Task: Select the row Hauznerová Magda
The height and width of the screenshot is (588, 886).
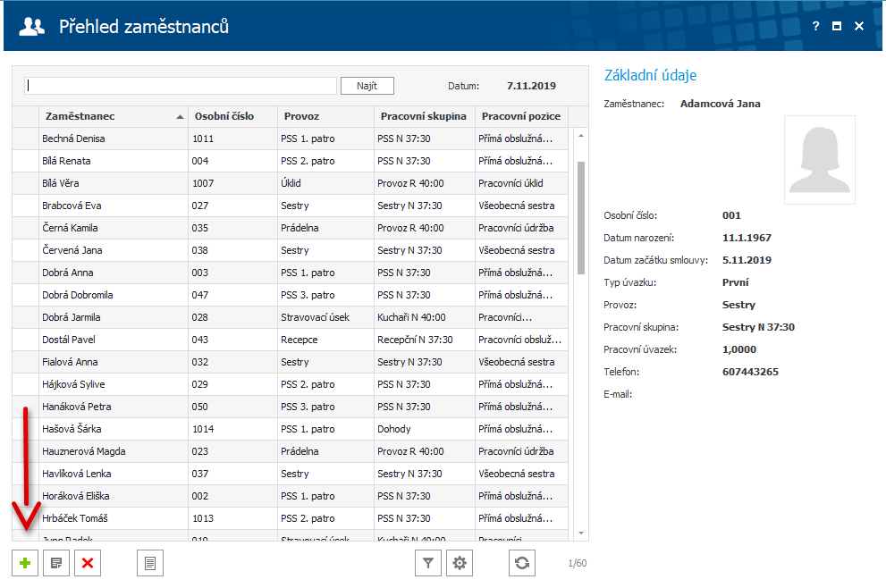Action: (x=290, y=451)
